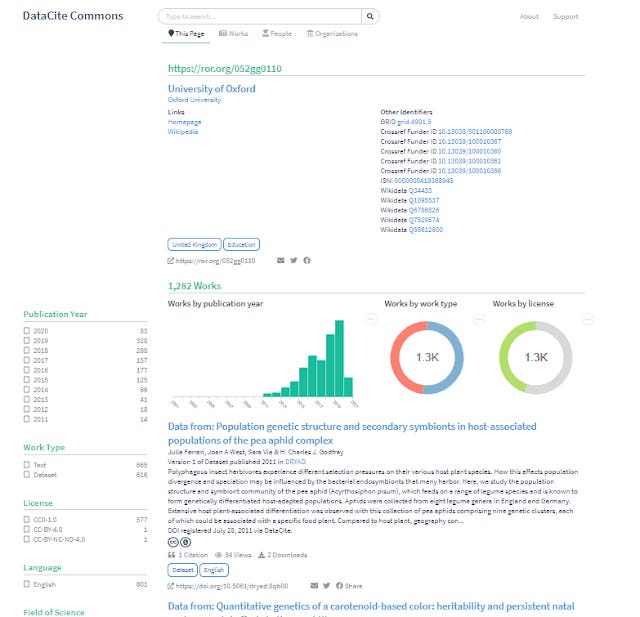640x617 pixels.
Task: Open the GRID identifier grid.4991.5
Action: [414, 122]
